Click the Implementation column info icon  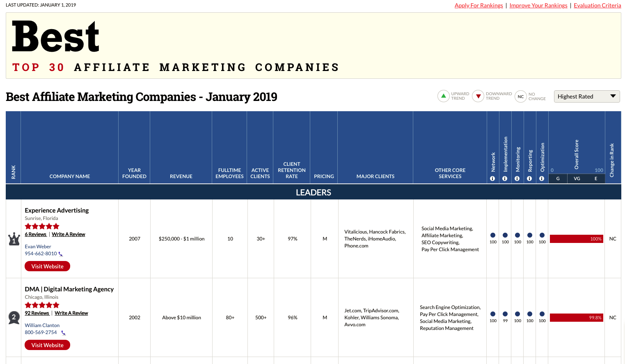(x=505, y=179)
